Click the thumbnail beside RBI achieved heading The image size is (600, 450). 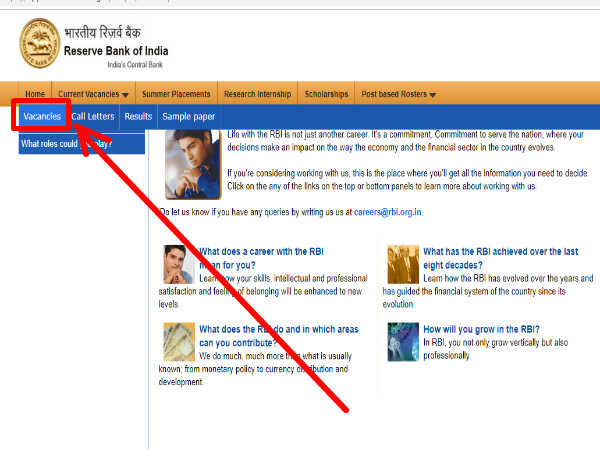(x=403, y=264)
